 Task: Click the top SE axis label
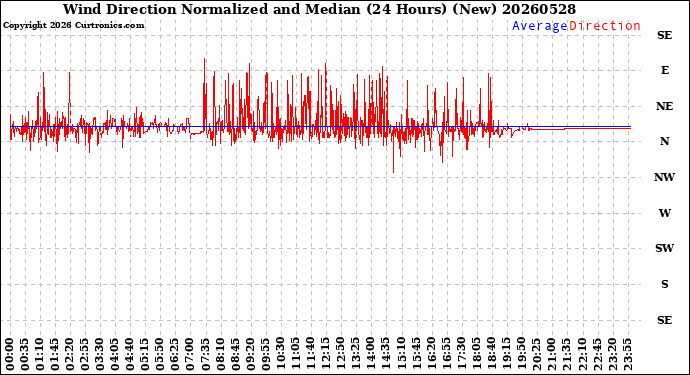coord(664,35)
